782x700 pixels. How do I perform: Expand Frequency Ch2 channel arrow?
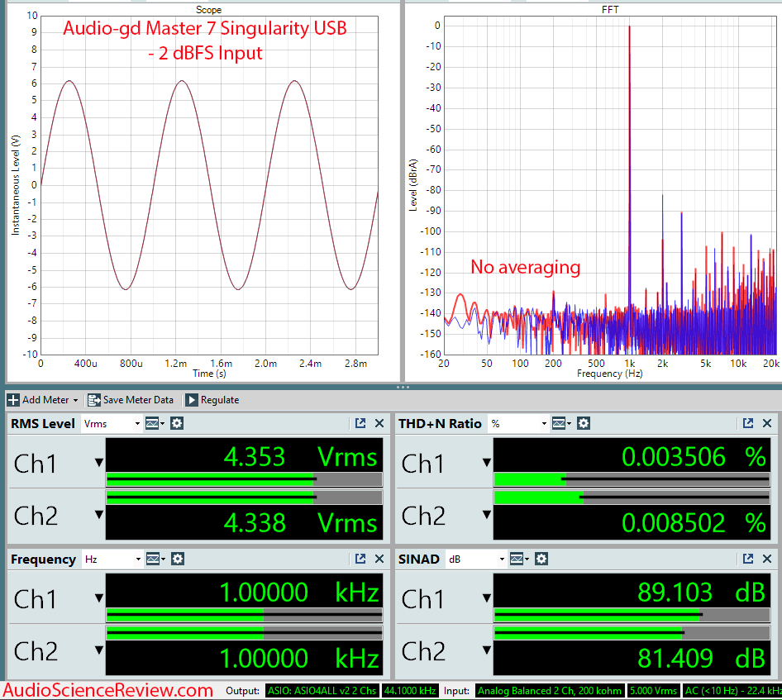pos(99,650)
